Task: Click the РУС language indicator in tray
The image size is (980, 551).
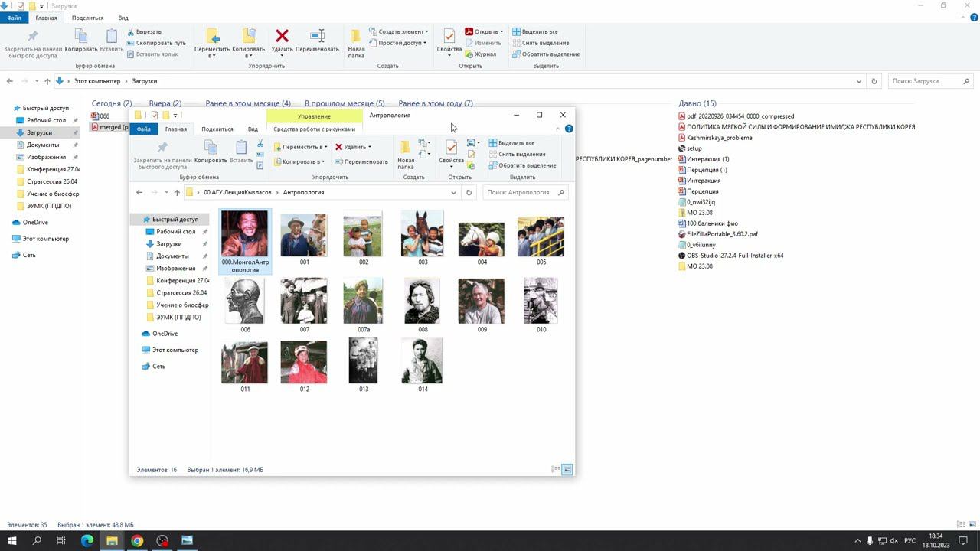Action: (910, 540)
